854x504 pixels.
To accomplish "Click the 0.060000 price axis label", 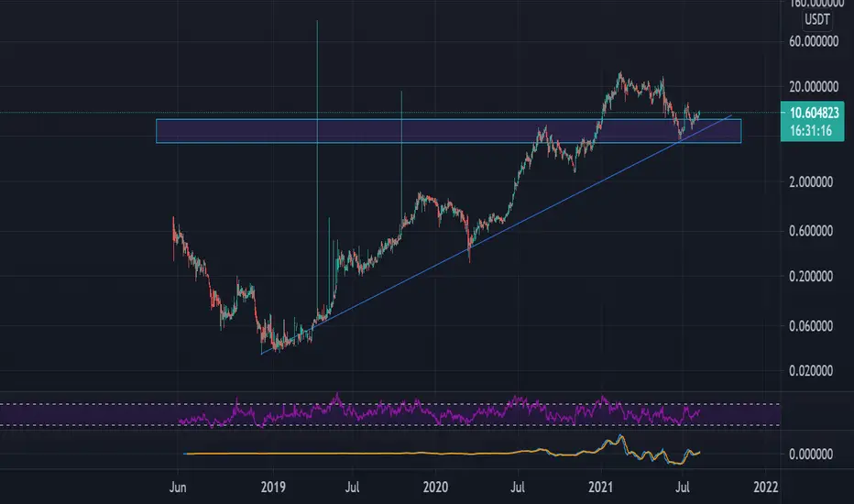I will (811, 326).
